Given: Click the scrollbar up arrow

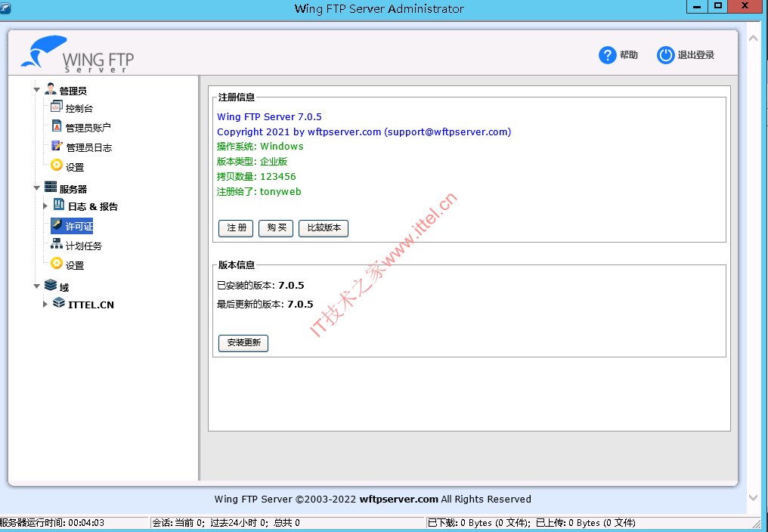Looking at the screenshot, I should tap(754, 39).
